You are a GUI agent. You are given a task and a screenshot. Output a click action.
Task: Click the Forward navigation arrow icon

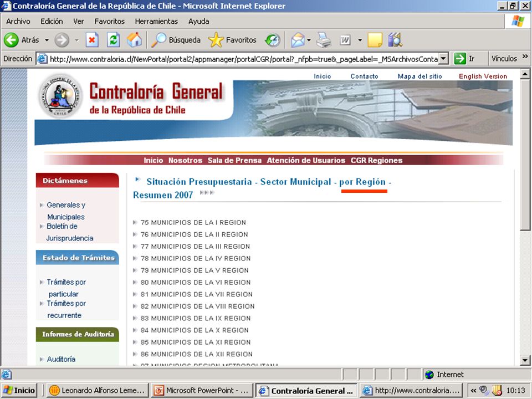(62, 40)
